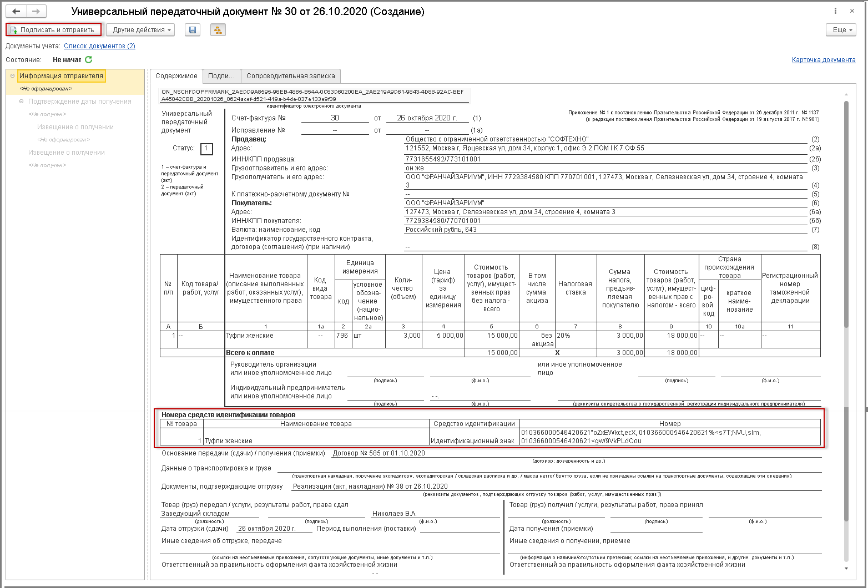
Task: Click scrollbar down arrow at bottom
Action: point(846,569)
